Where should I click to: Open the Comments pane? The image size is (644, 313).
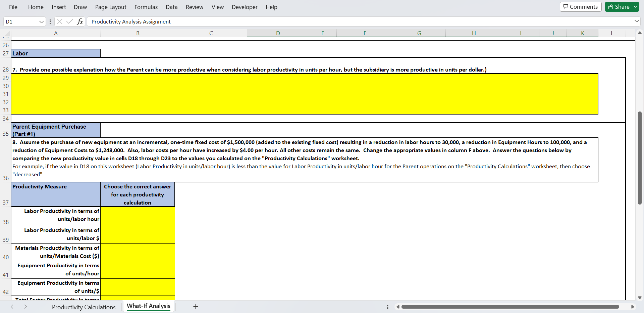click(580, 6)
